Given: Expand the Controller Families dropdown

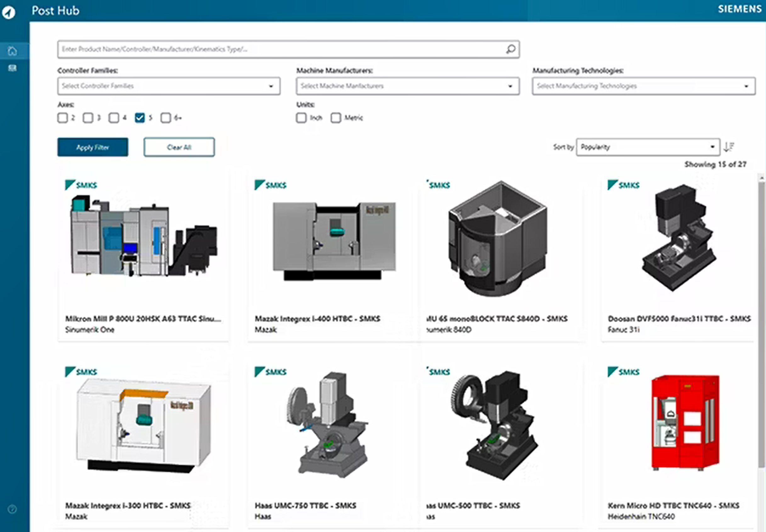Looking at the screenshot, I should point(169,86).
